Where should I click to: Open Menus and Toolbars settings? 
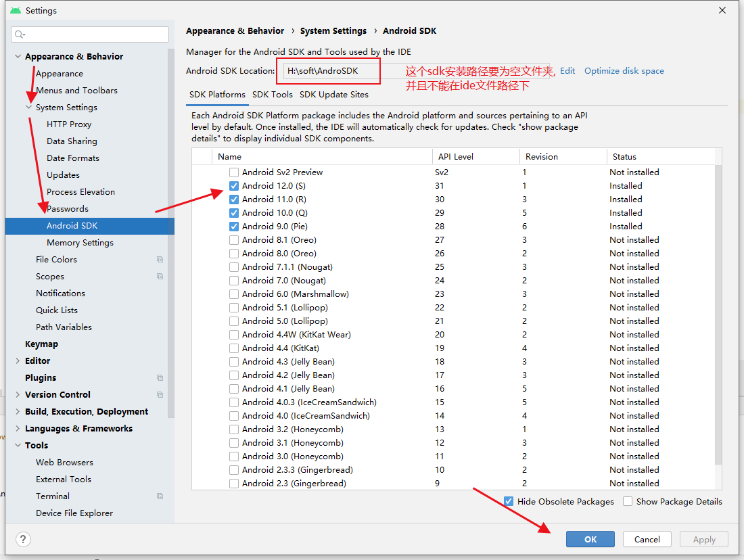click(x=76, y=90)
